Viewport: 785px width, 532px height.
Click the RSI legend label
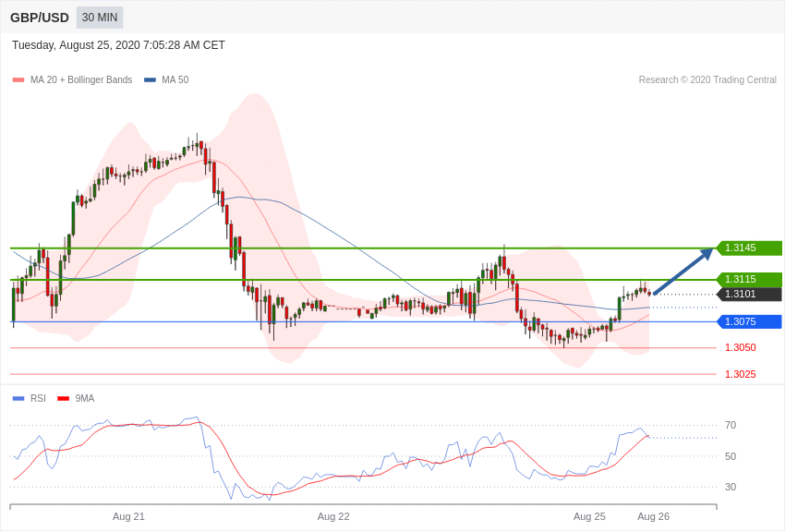tap(38, 398)
